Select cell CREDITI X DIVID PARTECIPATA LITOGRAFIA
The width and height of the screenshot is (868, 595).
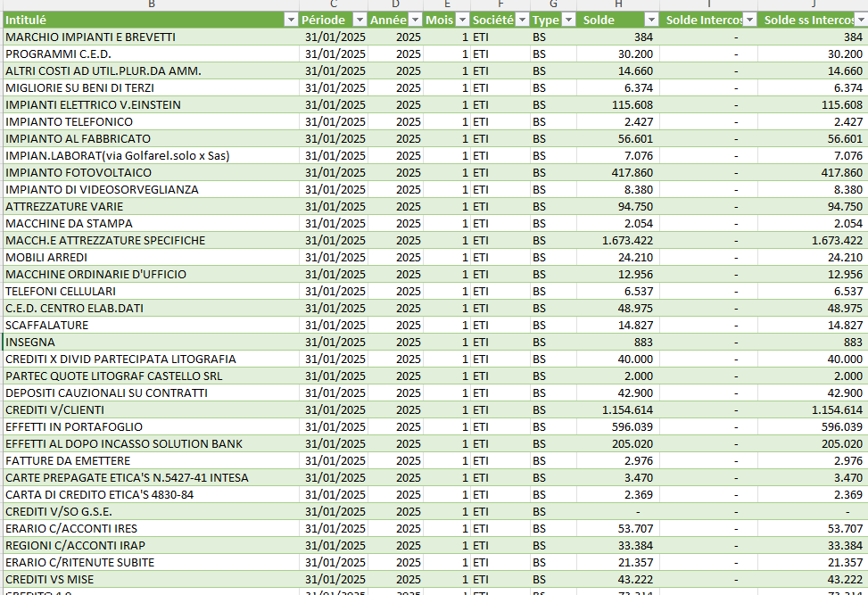[151, 359]
